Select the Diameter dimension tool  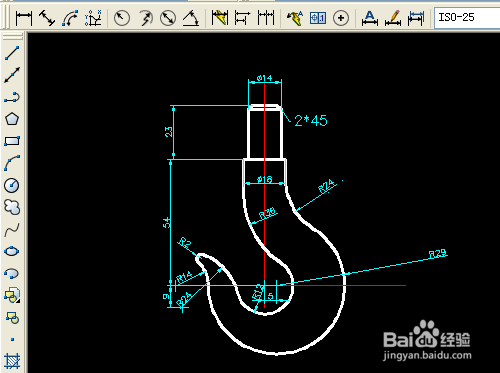click(168, 18)
